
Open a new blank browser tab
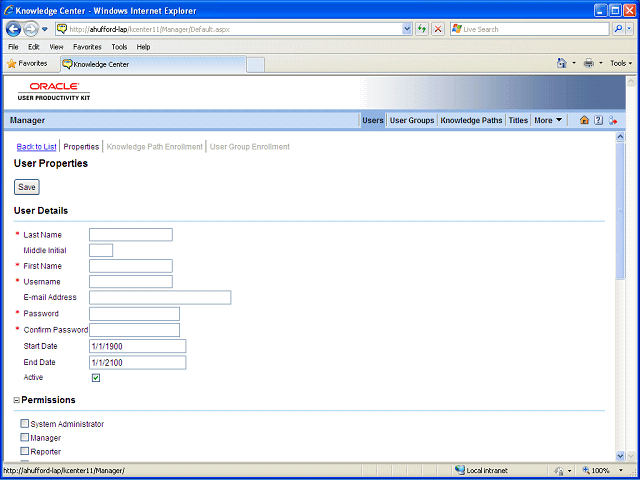(256, 65)
